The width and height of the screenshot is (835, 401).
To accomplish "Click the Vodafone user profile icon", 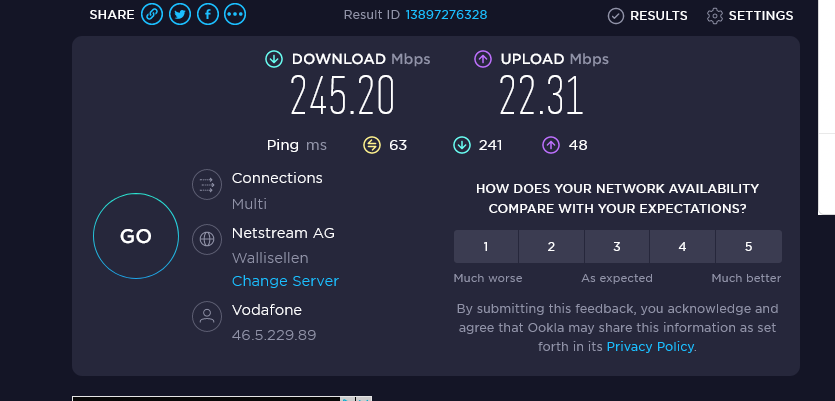I will tap(207, 317).
